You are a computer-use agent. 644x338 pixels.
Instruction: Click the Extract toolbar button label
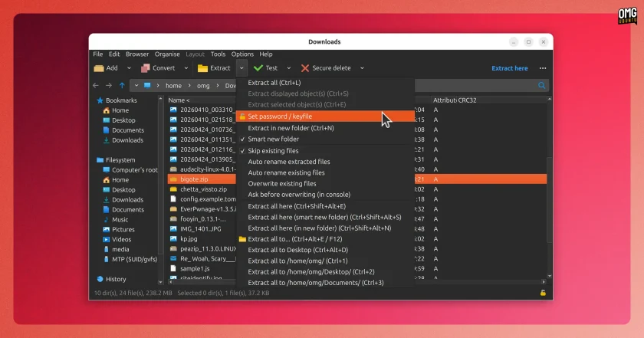220,68
